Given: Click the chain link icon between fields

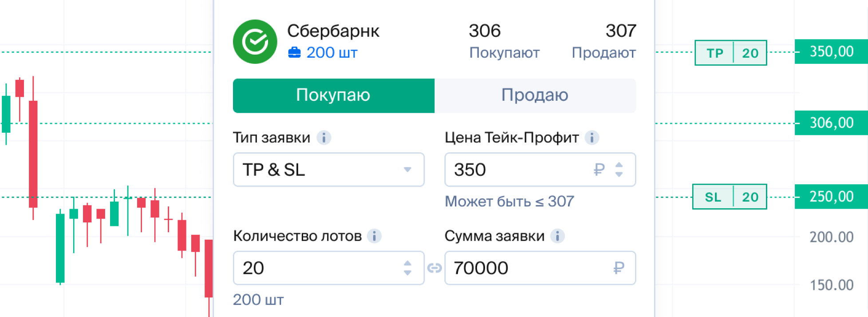Looking at the screenshot, I should (x=434, y=268).
